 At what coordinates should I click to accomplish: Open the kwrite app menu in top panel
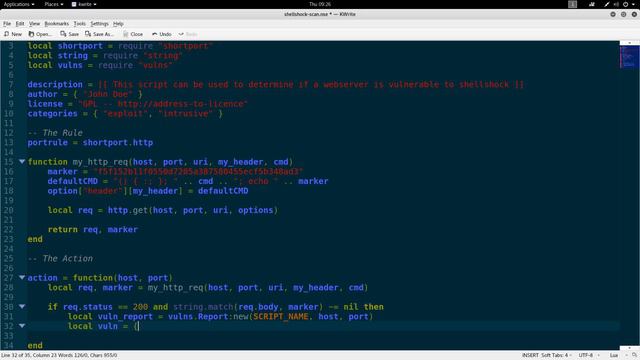click(x=84, y=4)
